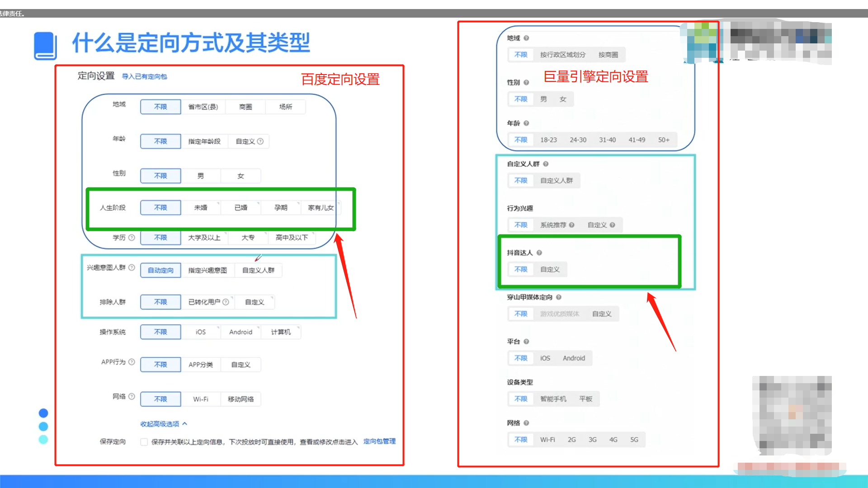This screenshot has height=488, width=868.
Task: Click the help icon after 系统推荐
Action: point(572,225)
